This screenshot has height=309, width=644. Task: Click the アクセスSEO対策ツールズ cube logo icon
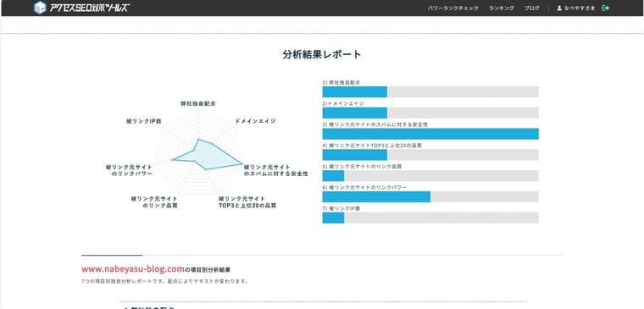coord(40,8)
